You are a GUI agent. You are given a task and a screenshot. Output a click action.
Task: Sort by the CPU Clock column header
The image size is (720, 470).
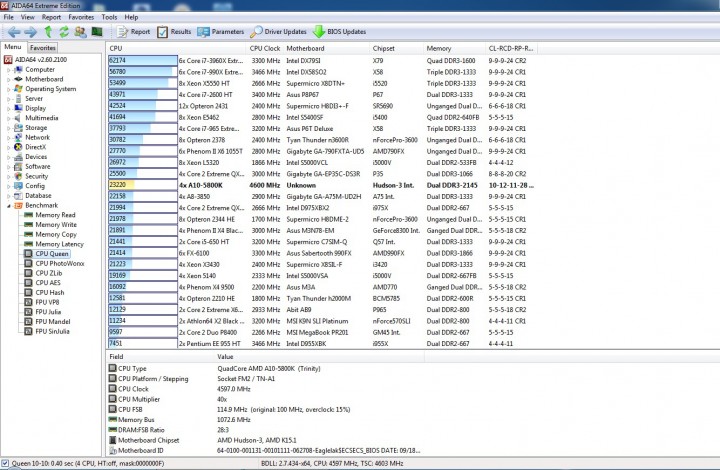pos(265,48)
